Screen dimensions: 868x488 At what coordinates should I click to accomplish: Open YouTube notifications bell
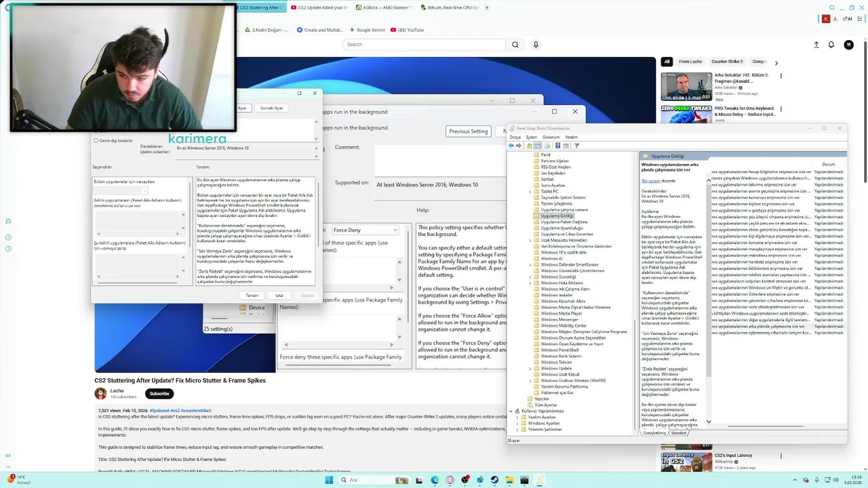(831, 45)
